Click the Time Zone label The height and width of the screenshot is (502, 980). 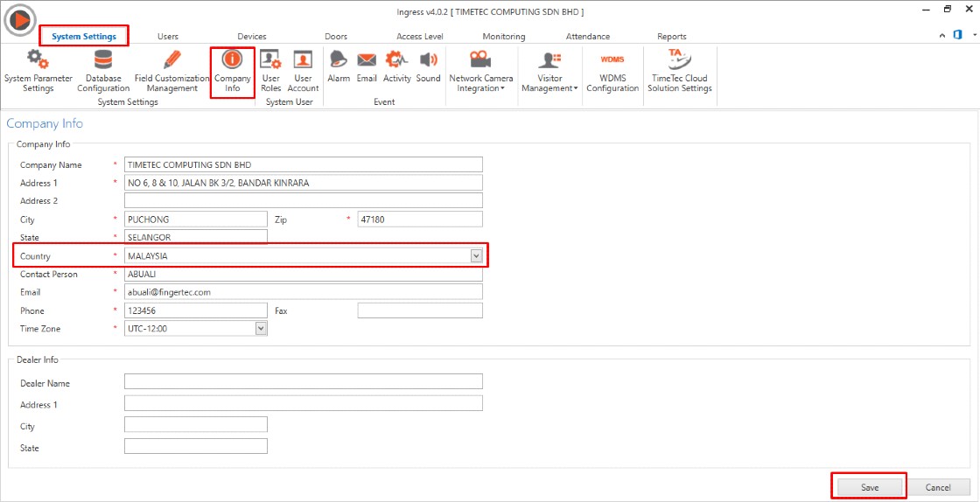click(x=40, y=329)
